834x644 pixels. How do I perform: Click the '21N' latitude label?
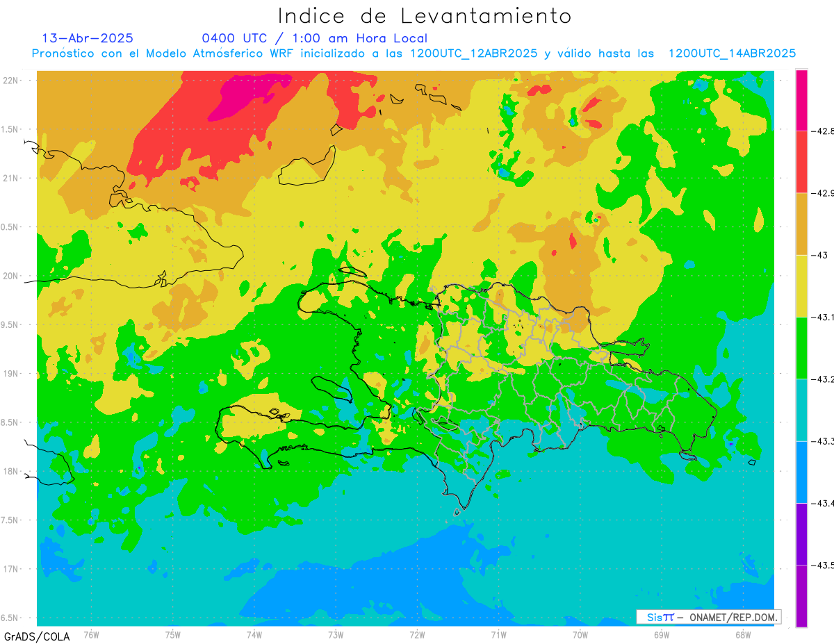(x=10, y=178)
